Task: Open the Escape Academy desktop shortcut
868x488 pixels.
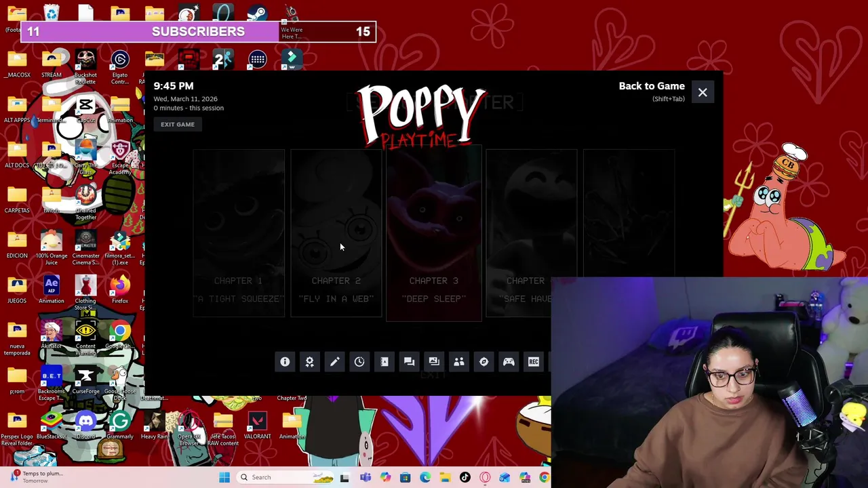Action: tap(120, 157)
